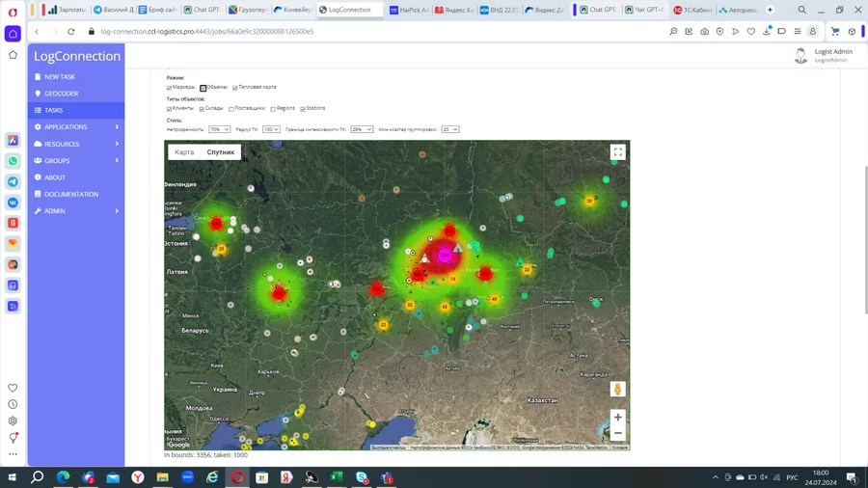This screenshot has height=488, width=868.
Task: Open Opera home start page icon
Action: coord(13,34)
